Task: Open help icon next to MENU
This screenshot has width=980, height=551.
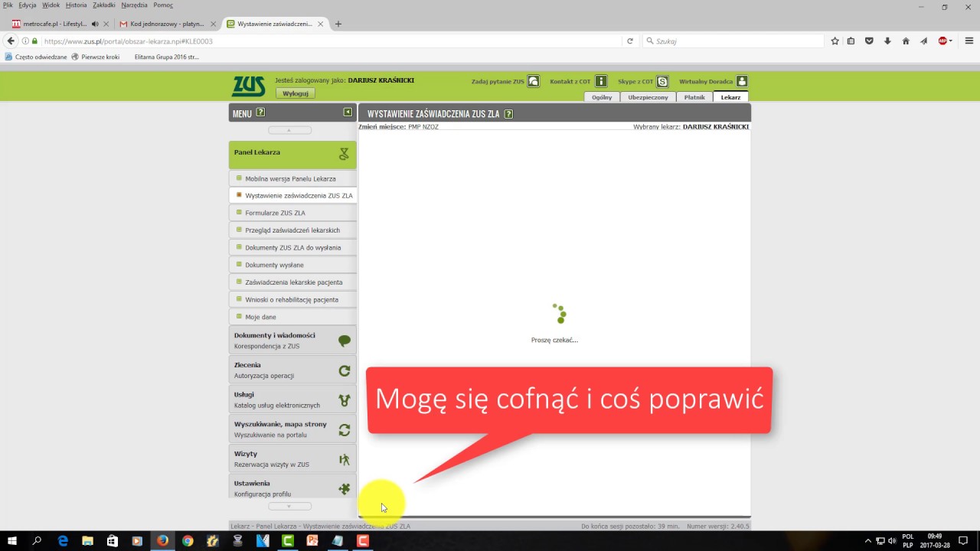Action: click(260, 112)
